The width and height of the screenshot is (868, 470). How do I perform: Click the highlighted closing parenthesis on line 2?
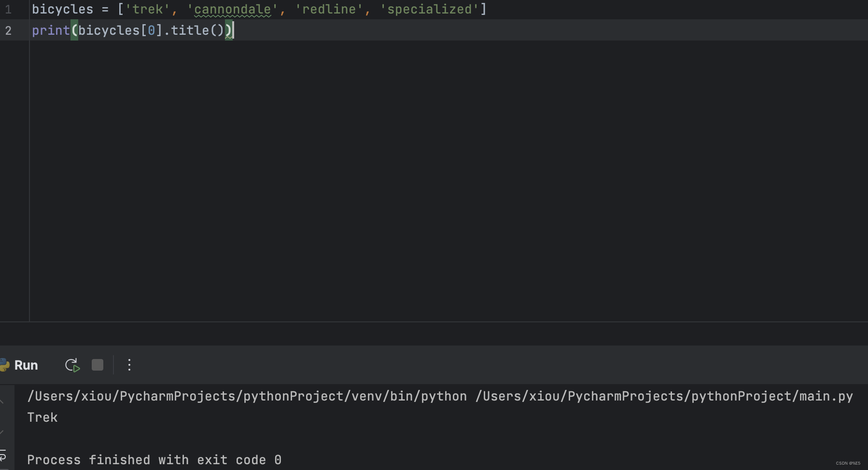[228, 31]
